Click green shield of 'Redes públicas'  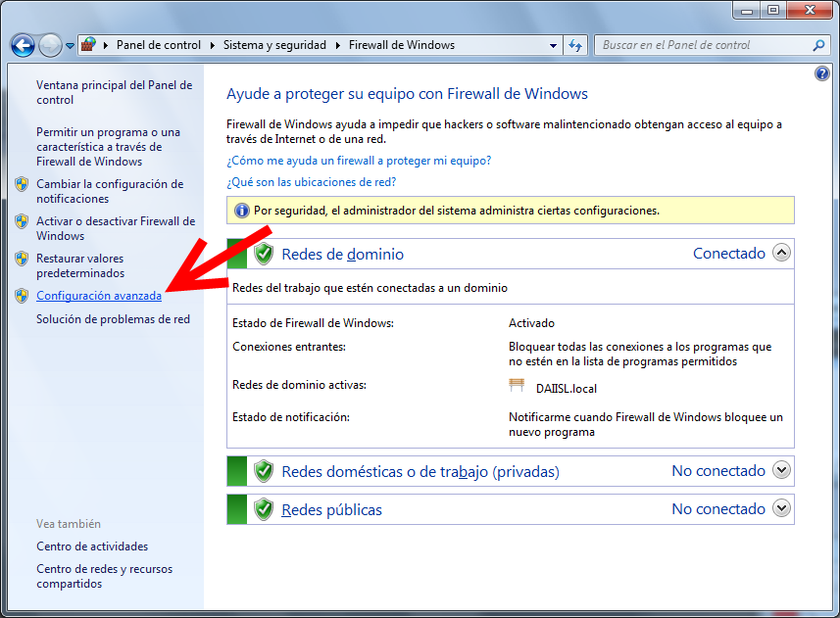pyautogui.click(x=263, y=509)
